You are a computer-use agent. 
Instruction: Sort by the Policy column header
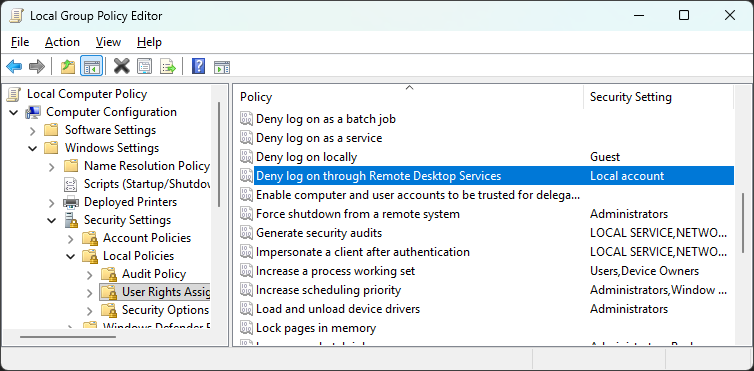click(409, 97)
